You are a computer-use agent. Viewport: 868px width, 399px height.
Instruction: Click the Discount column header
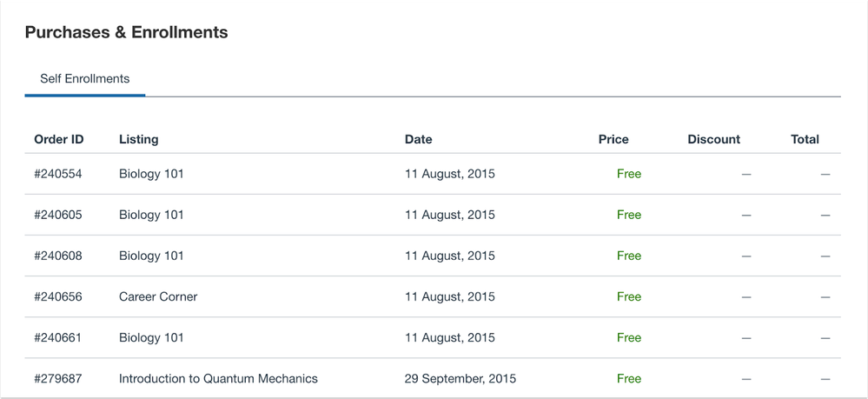[x=714, y=140]
